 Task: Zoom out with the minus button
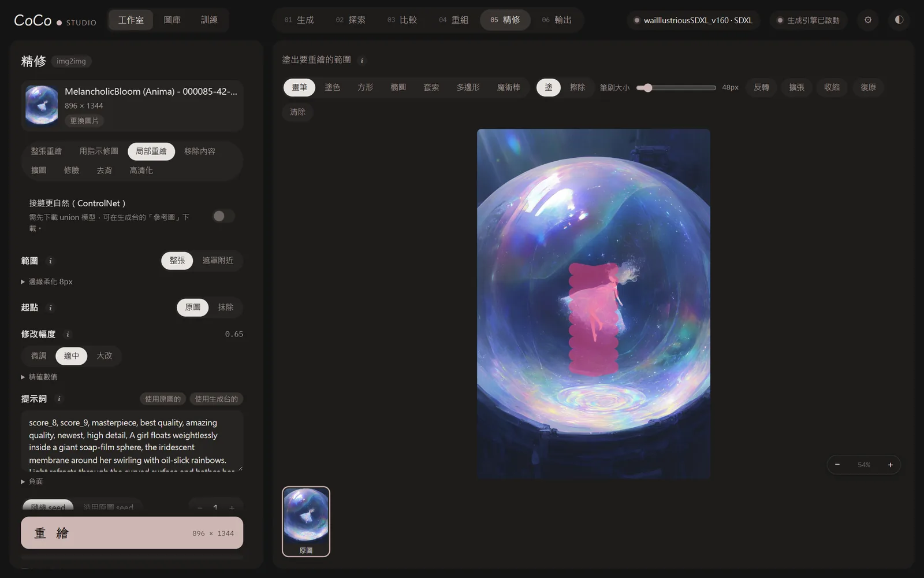(837, 465)
